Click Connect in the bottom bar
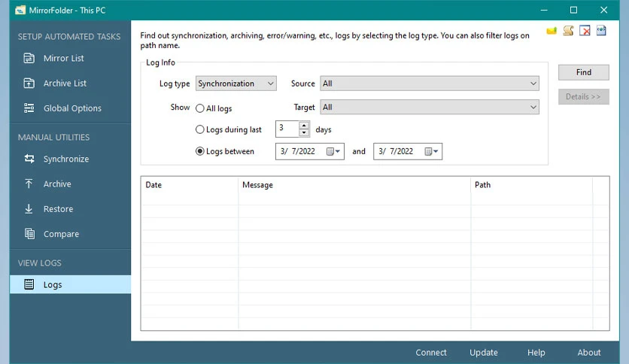 [x=431, y=353]
